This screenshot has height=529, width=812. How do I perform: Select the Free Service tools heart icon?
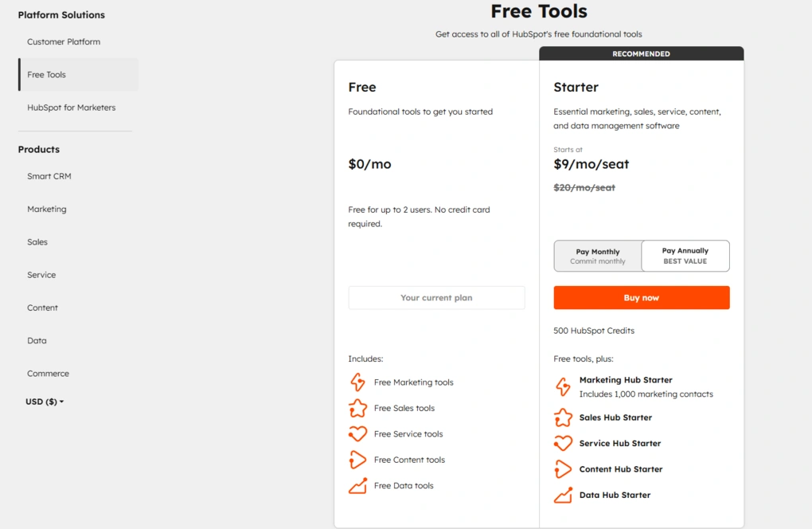point(357,433)
